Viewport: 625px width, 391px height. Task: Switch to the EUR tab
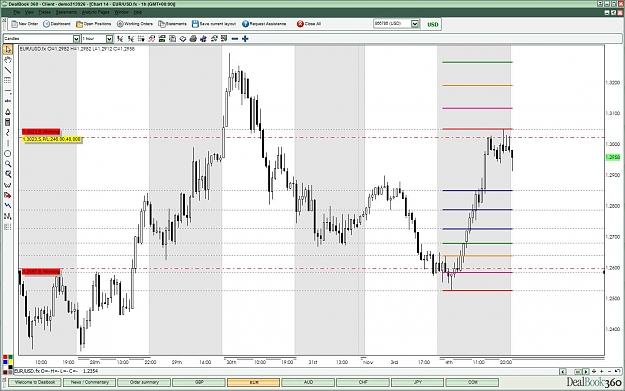coord(254,382)
